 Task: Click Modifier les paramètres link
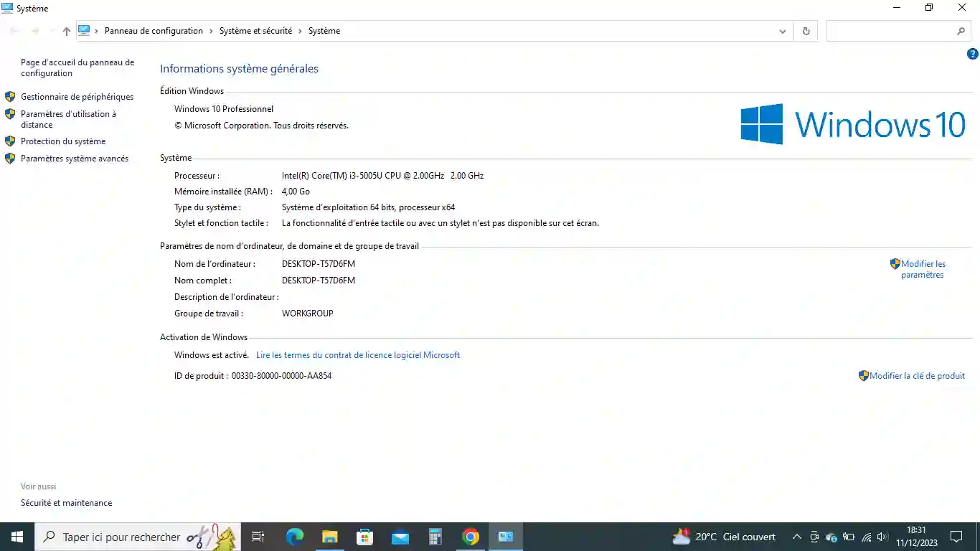click(x=923, y=269)
